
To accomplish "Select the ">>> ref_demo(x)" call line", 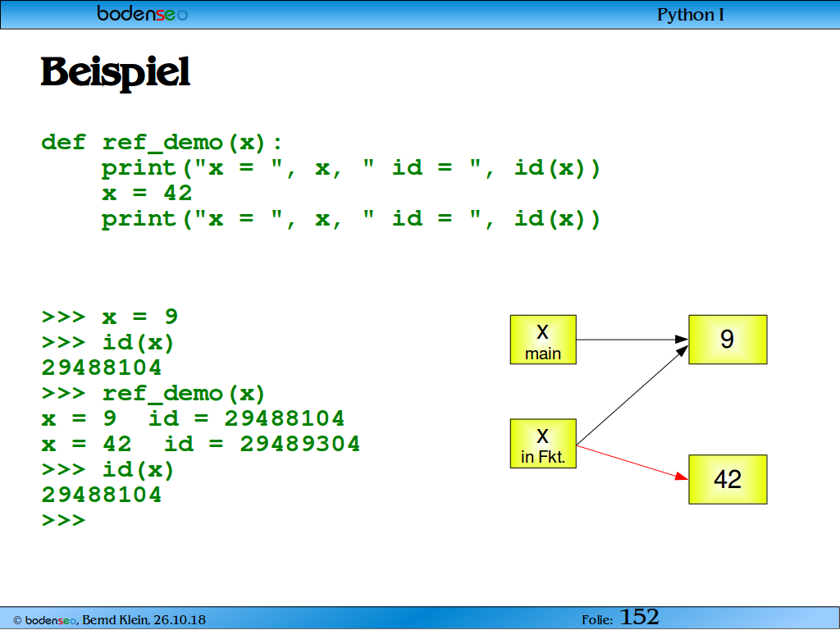I will pos(153,393).
